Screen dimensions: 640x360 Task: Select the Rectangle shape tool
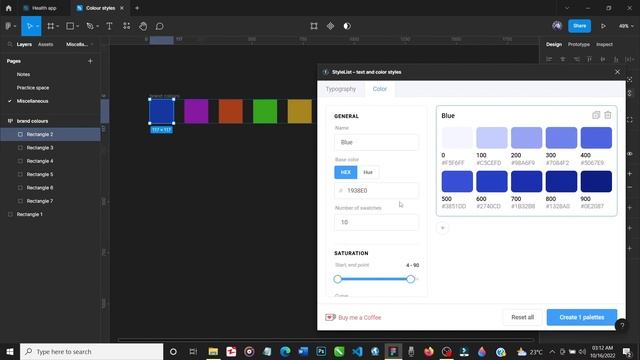click(x=70, y=26)
